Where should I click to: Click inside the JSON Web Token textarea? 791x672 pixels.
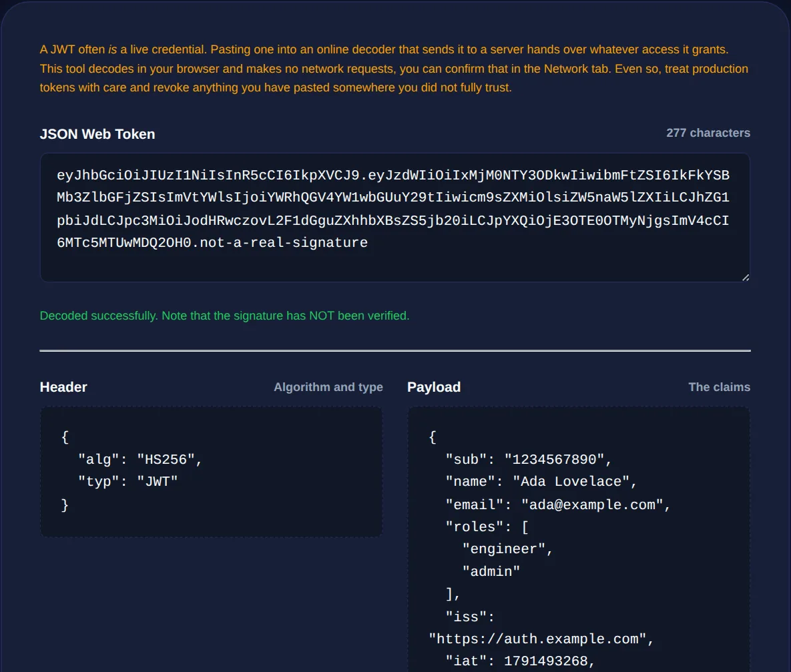click(x=395, y=218)
